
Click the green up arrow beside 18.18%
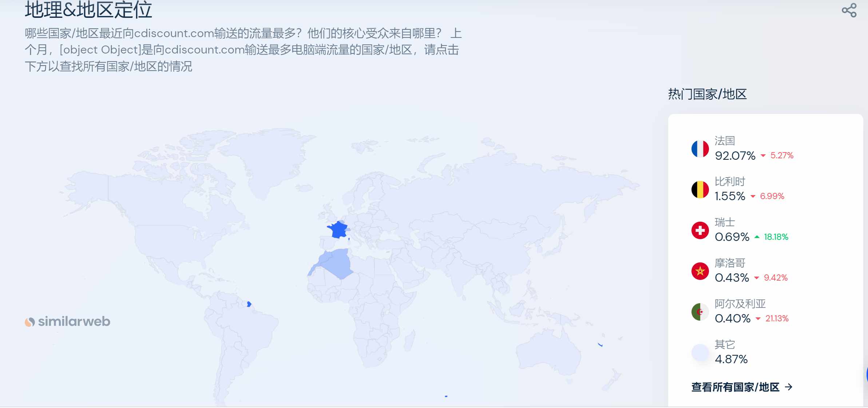(x=757, y=237)
